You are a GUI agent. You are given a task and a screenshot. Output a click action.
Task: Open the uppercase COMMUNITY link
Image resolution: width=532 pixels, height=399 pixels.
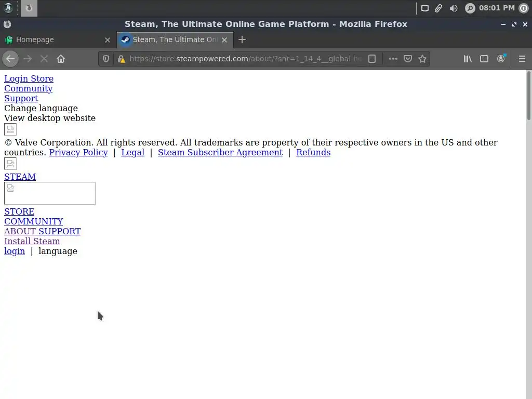tap(34, 221)
